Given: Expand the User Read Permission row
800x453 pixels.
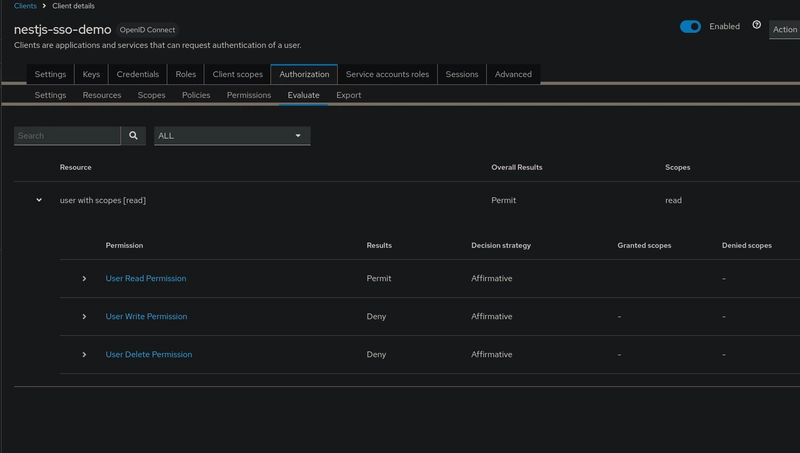Looking at the screenshot, I should point(84,279).
